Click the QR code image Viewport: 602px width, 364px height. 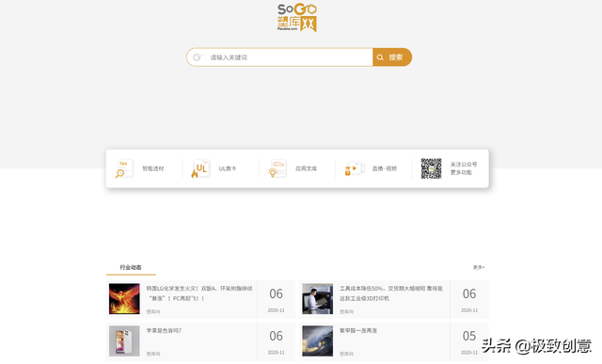point(431,168)
